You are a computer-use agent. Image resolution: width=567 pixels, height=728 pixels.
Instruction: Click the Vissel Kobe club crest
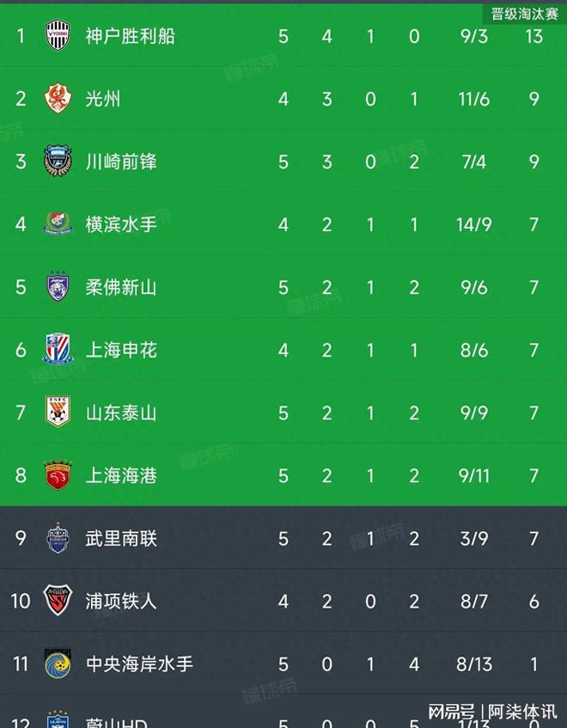click(x=58, y=35)
